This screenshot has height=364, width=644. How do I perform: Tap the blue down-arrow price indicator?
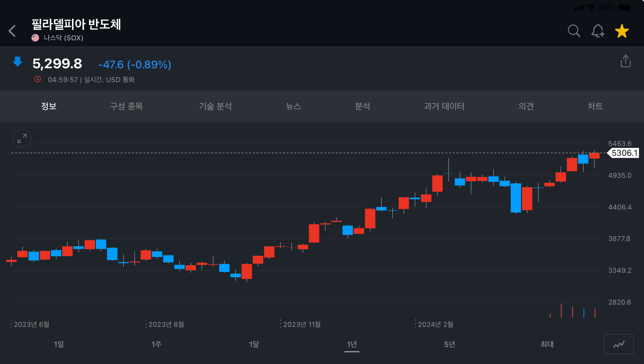pos(18,62)
